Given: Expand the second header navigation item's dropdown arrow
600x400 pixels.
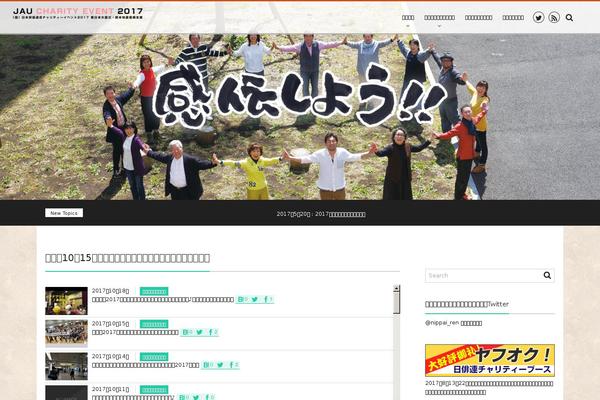Looking at the screenshot, I should click(x=439, y=26).
